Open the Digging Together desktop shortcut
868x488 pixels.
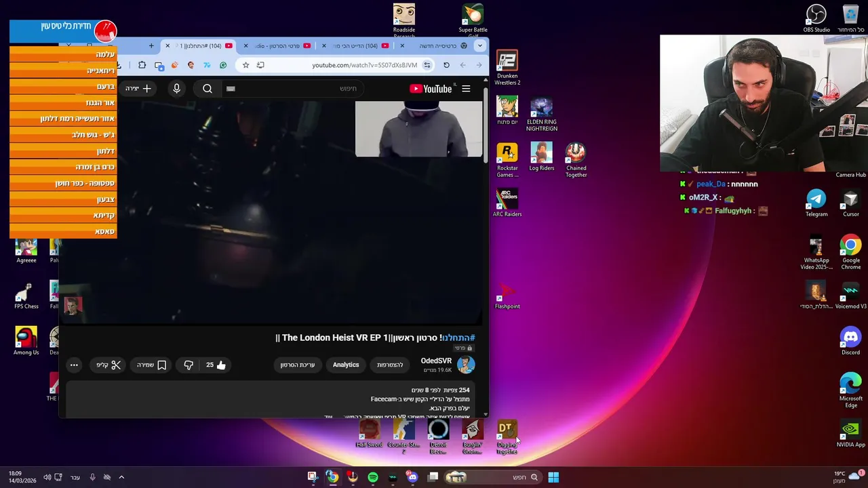tap(506, 437)
